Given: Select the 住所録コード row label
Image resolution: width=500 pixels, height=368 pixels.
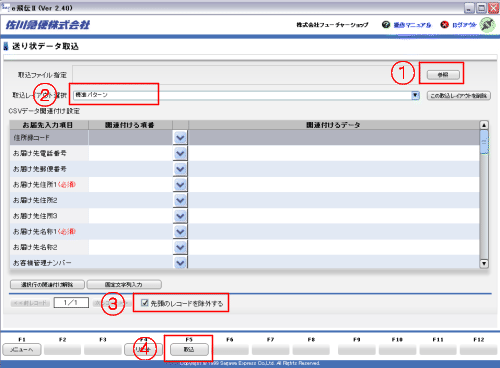Looking at the screenshot, I should [31, 138].
